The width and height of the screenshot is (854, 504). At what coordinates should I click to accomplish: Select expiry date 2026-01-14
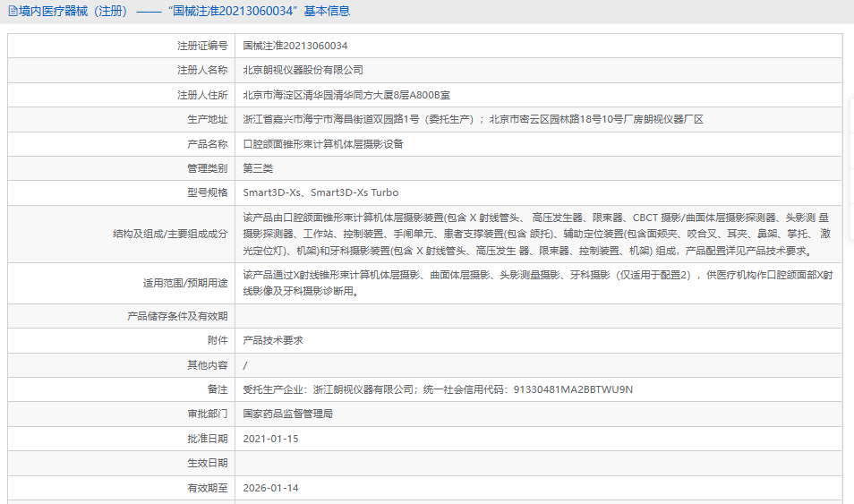pos(270,488)
